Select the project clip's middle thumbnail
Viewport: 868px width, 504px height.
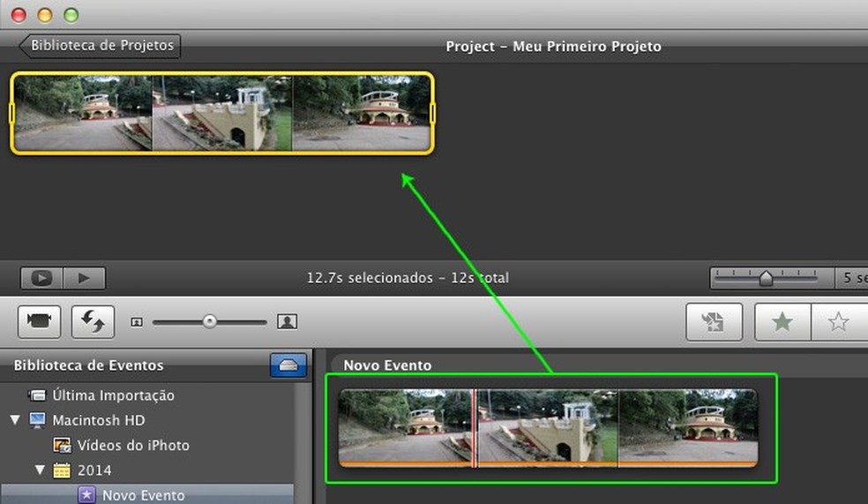pos(221,113)
